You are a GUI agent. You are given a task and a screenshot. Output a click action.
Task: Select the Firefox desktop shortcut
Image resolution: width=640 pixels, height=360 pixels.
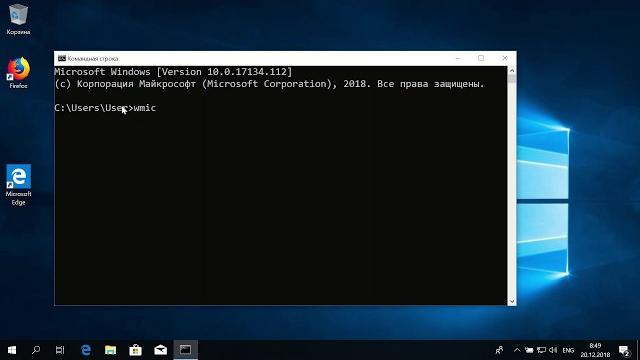pyautogui.click(x=18, y=73)
